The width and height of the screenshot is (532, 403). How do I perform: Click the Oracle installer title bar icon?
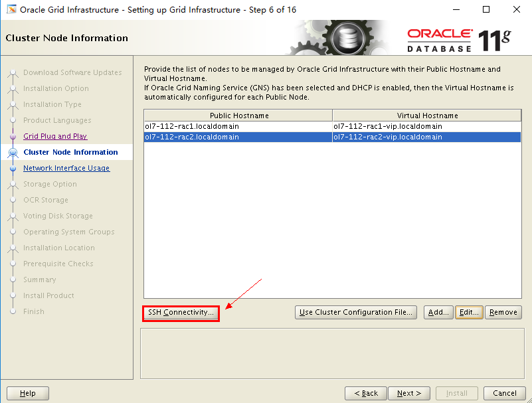coord(11,9)
